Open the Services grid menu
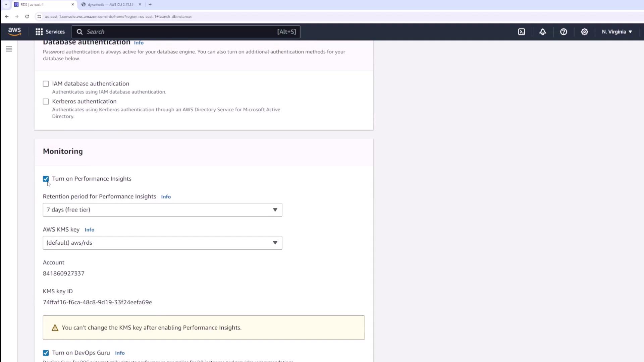 click(x=50, y=32)
